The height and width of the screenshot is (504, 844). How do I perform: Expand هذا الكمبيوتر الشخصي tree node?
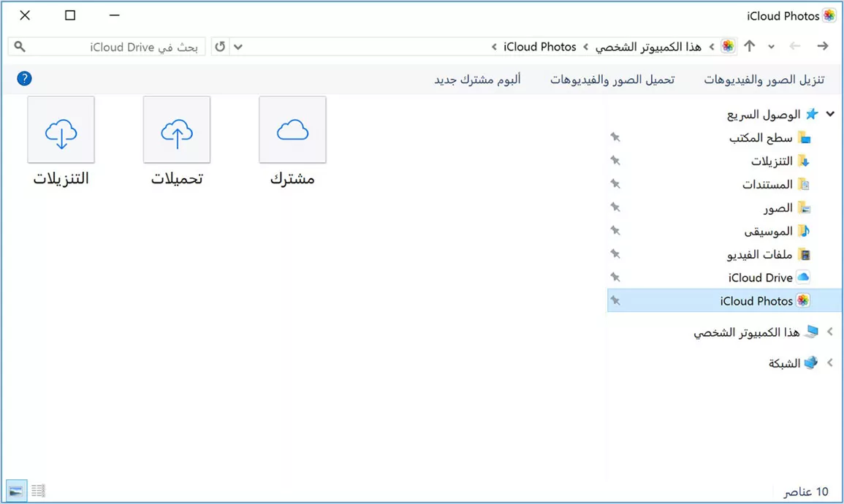tap(830, 332)
